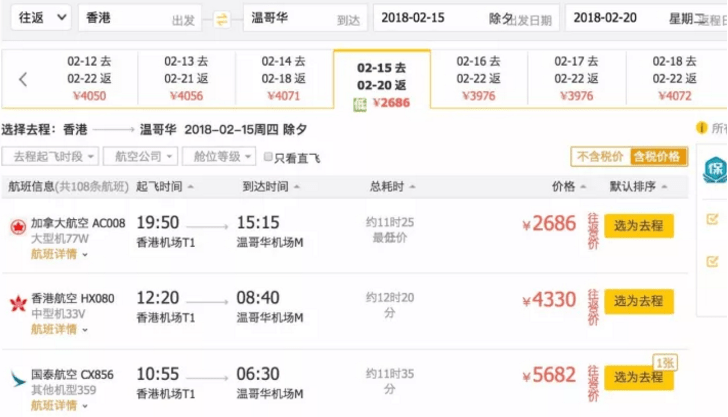This screenshot has height=417, width=728.
Task: Click the teal 保 insurance badge icon
Action: 715,169
